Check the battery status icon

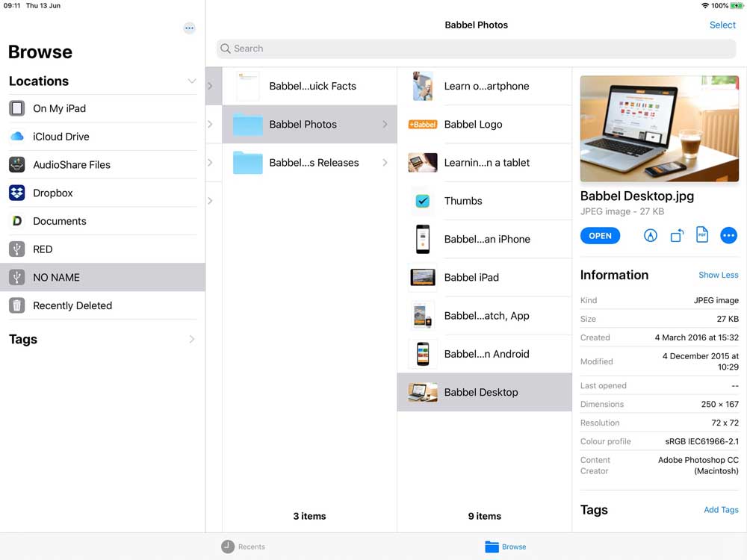(x=737, y=6)
